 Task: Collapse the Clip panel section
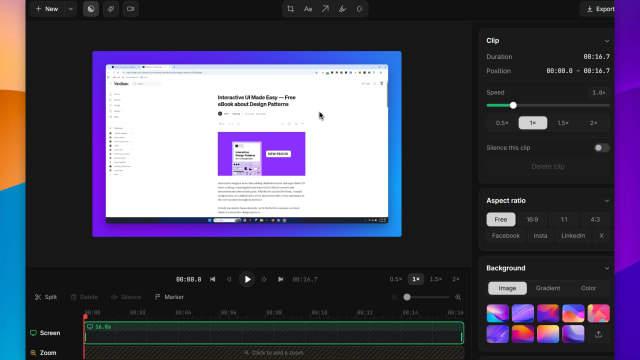click(x=607, y=41)
